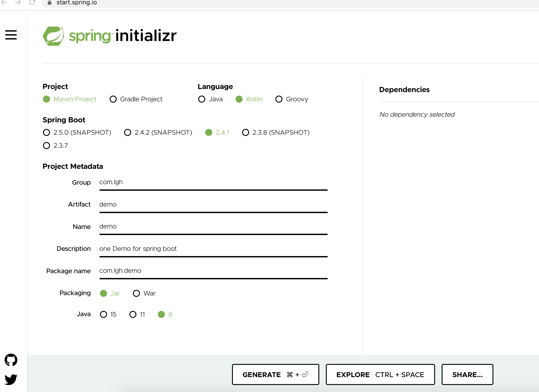Select Maven Project option
The image size is (539, 392).
click(x=70, y=99)
